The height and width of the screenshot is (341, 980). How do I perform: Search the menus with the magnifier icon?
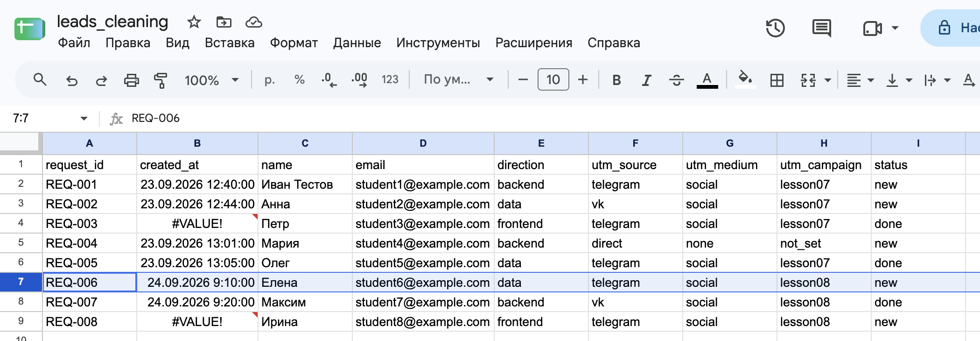click(40, 80)
